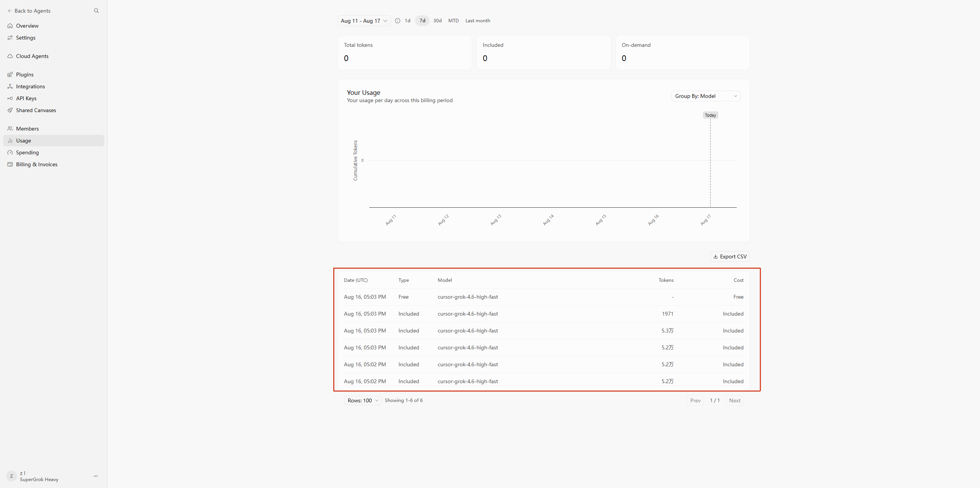This screenshot has height=488, width=980.
Task: Click the Usage bar chart icon
Action: (x=10, y=141)
